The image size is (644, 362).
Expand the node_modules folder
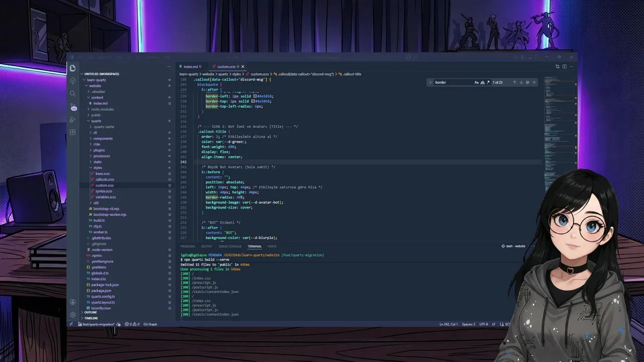pyautogui.click(x=103, y=109)
